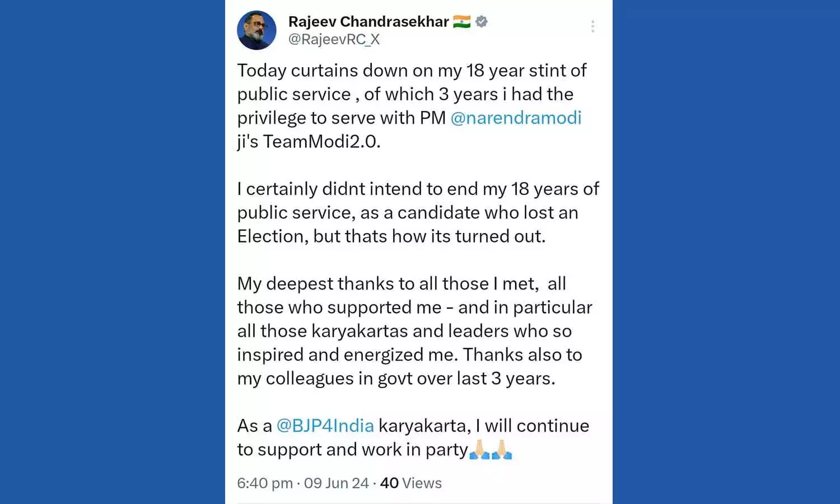The height and width of the screenshot is (504, 840).
Task: Click the blue background left of the tweet
Action: pyautogui.click(x=112, y=252)
